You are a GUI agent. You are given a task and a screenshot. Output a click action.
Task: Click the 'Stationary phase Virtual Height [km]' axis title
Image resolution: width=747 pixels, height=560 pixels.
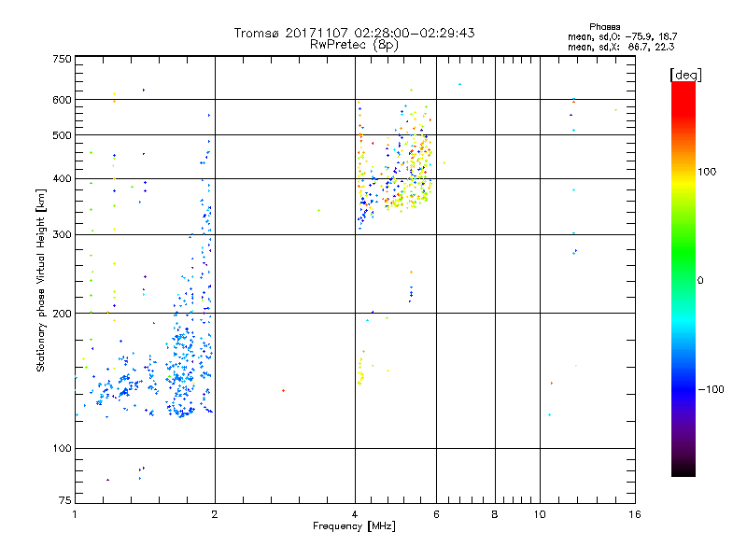[x=41, y=281]
